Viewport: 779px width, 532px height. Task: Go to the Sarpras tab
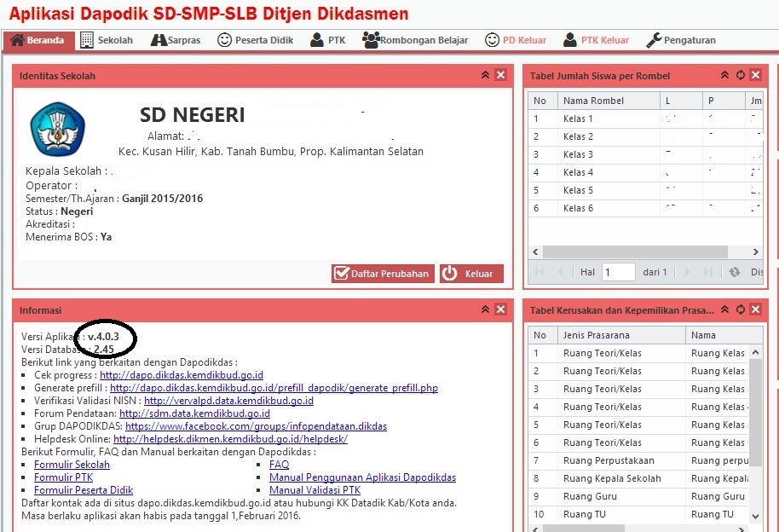(x=176, y=40)
